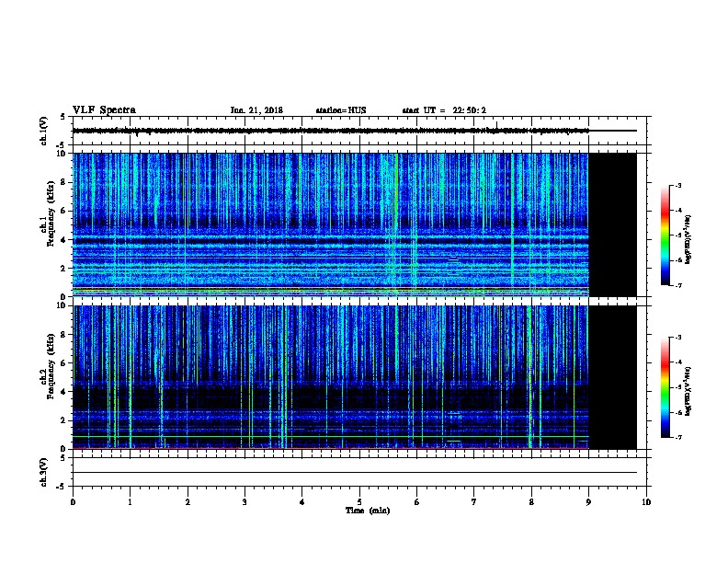Screen dimensions: 728x563
Task: Click the "8" tick on the time axis
Action: (x=531, y=502)
